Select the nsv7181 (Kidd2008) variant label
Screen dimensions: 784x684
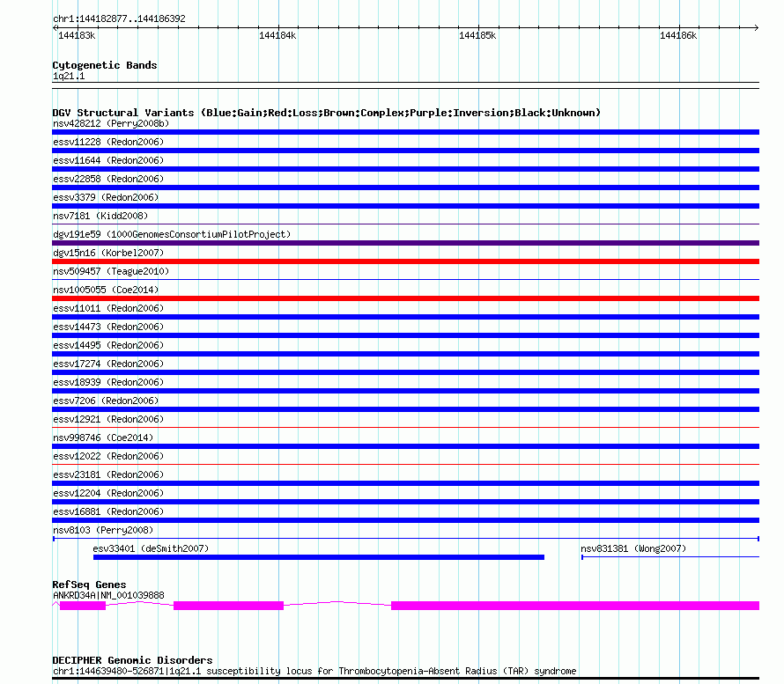(100, 216)
